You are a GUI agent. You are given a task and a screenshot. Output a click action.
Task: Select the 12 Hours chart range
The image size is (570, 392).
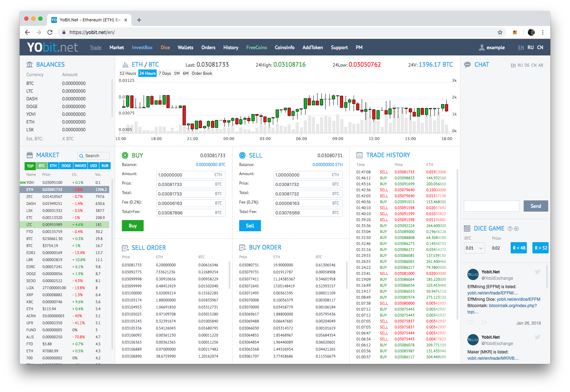point(128,73)
